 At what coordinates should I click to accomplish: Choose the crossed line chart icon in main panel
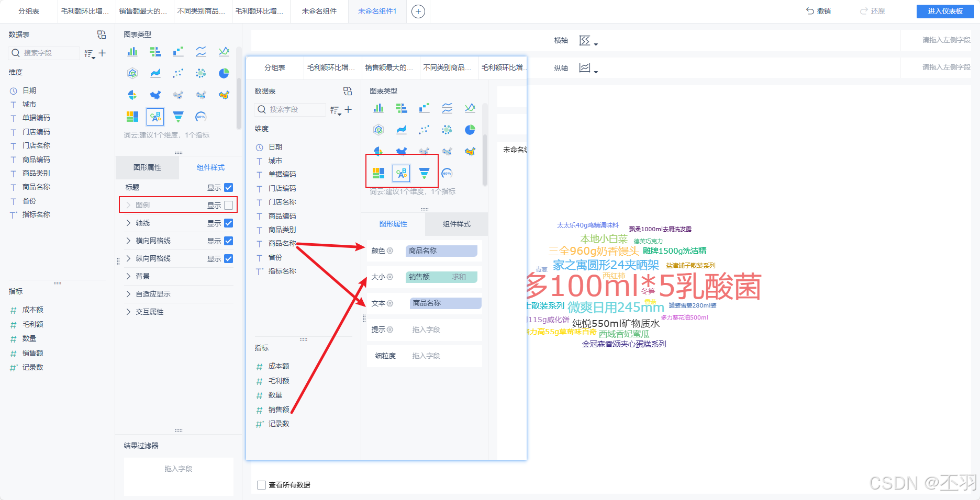(224, 51)
